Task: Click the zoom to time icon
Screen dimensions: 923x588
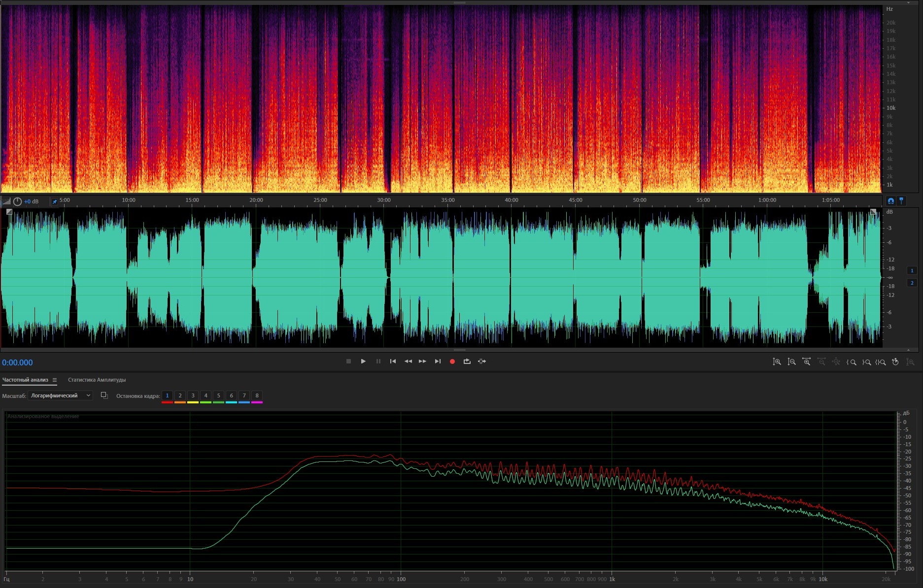Action: point(895,362)
